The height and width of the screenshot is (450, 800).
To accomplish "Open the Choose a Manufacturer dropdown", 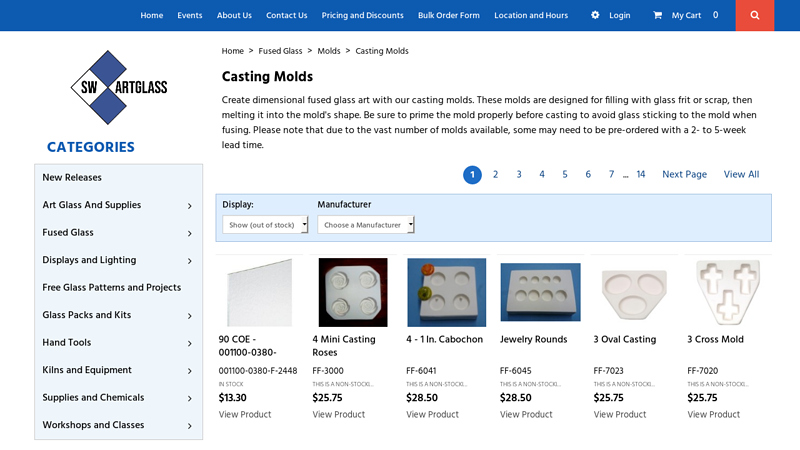I will click(x=366, y=225).
